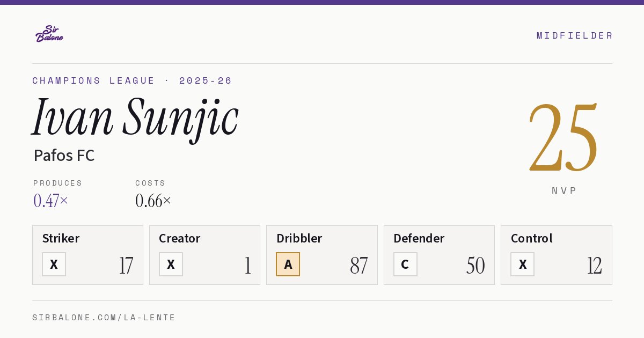Viewport: 644px width, 338px height.
Task: Click the X grade badge for Control
Action: pyautogui.click(x=523, y=264)
